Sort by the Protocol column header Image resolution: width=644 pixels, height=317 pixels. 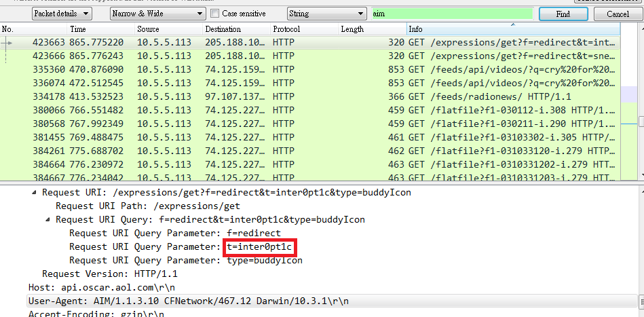tap(304, 29)
